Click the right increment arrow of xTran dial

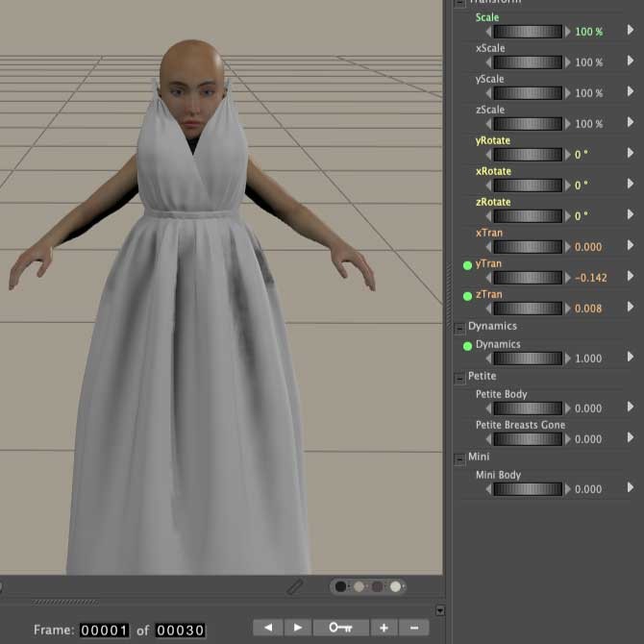[x=567, y=247]
